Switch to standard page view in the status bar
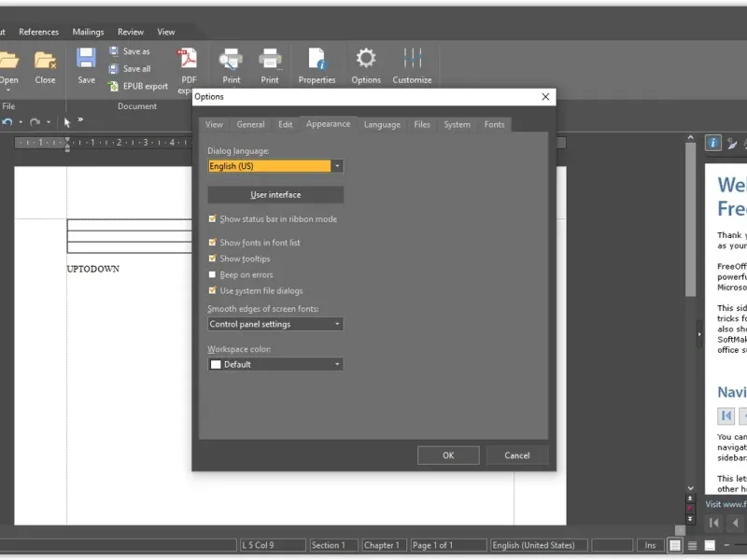 675,545
